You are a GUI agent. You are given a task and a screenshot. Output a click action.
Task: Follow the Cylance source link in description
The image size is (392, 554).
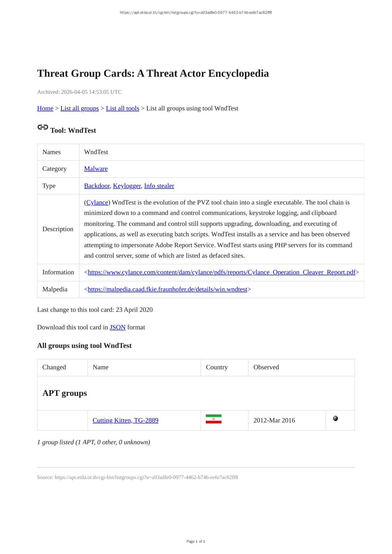[97, 203]
